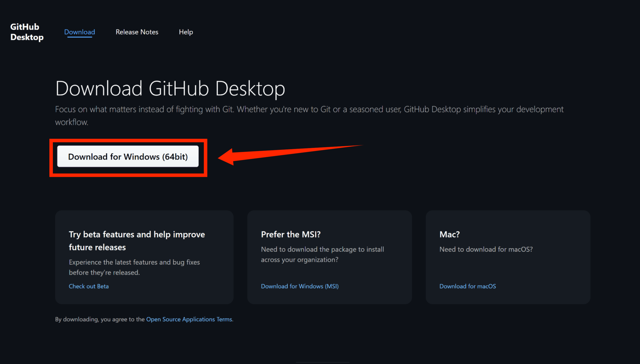
Task: Follow the Check out Beta link
Action: (x=89, y=286)
